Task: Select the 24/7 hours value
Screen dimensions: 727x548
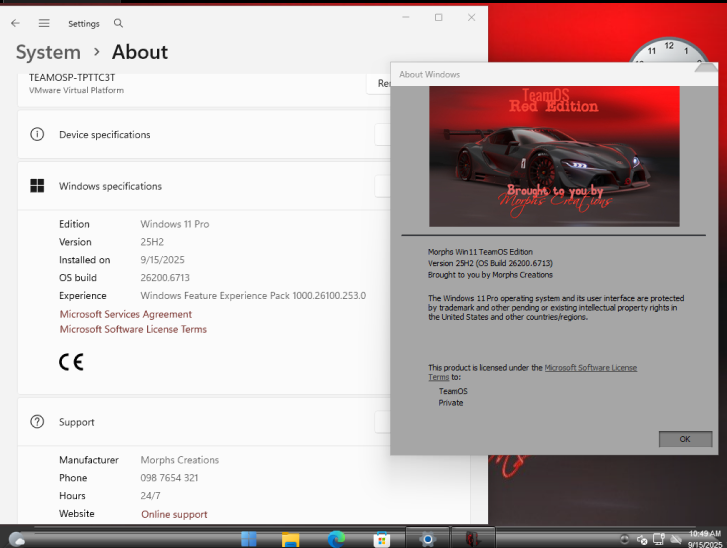Action: [x=150, y=496]
